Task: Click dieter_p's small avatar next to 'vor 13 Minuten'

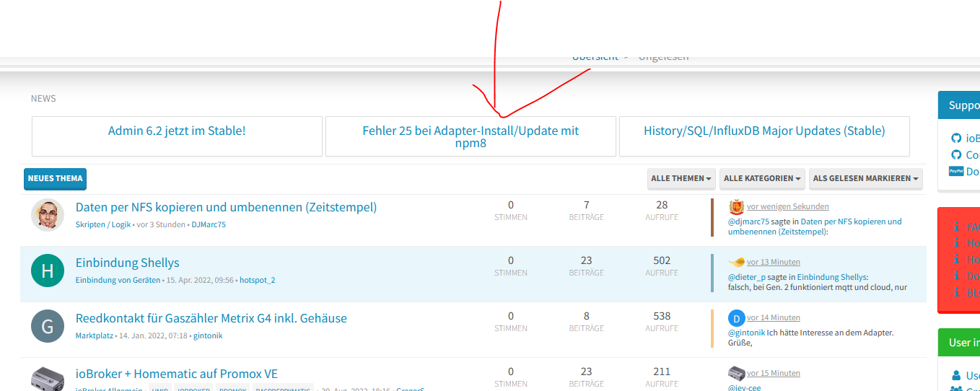Action: [737, 262]
